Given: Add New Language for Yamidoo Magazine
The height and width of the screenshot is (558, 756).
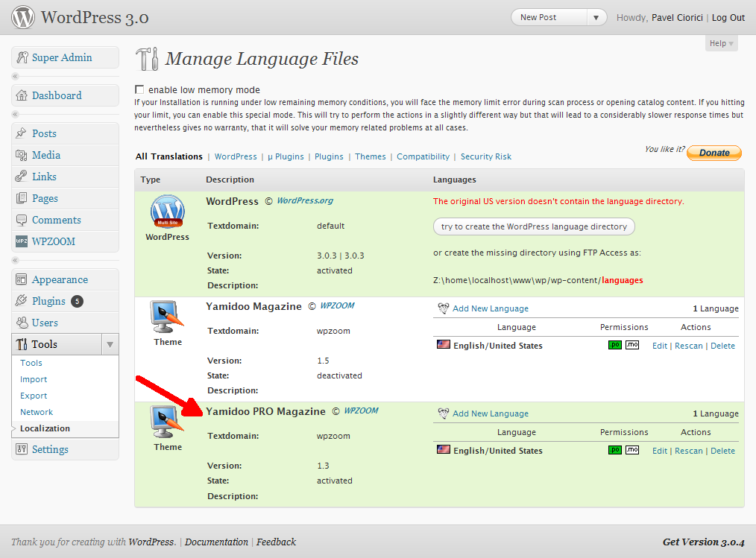Looking at the screenshot, I should pos(490,308).
